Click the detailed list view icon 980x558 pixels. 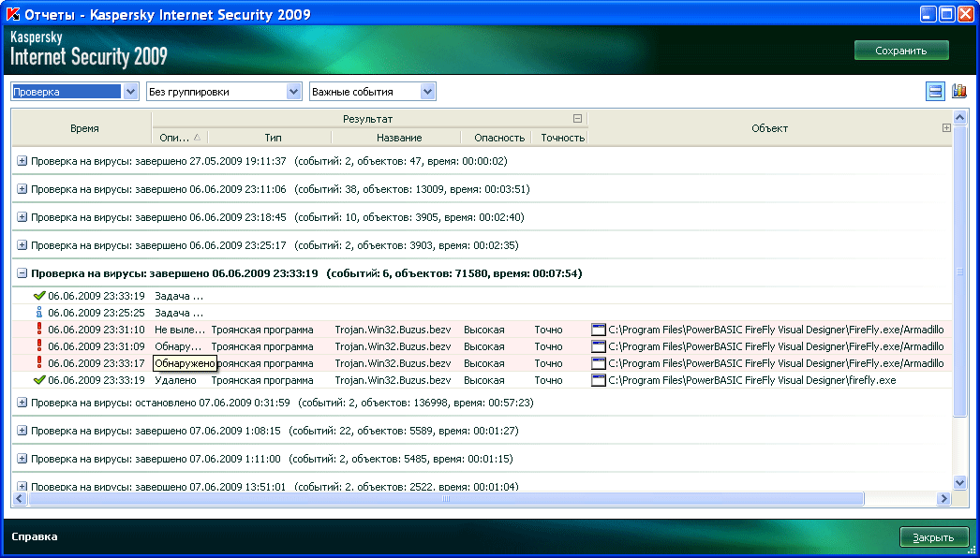[x=936, y=91]
